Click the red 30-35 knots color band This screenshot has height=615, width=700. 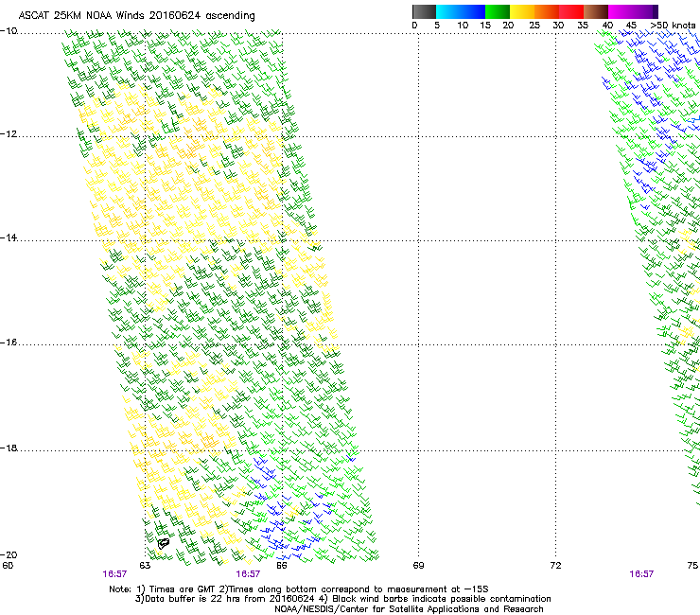coord(571,11)
